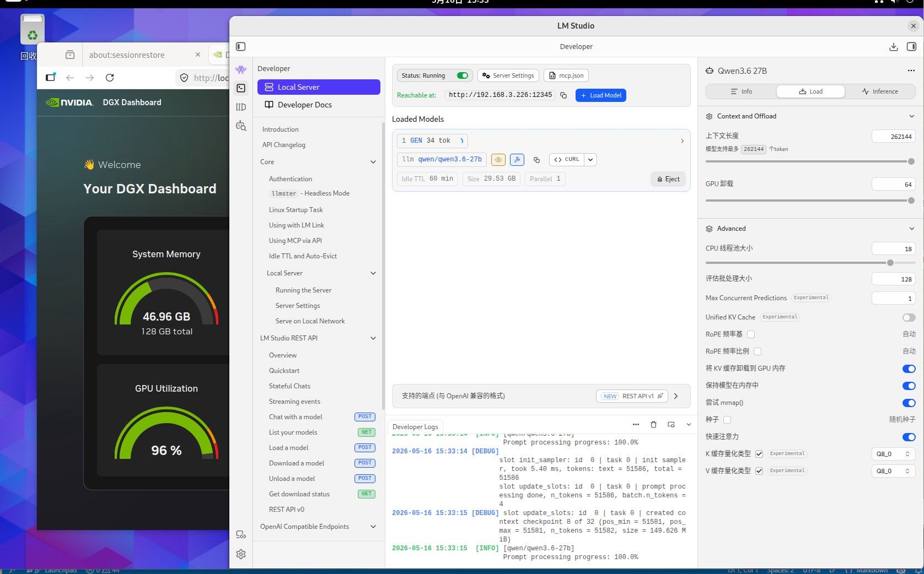The image size is (924, 574).
Task: Collapse the Developer Logs panel chevron
Action: (689, 425)
